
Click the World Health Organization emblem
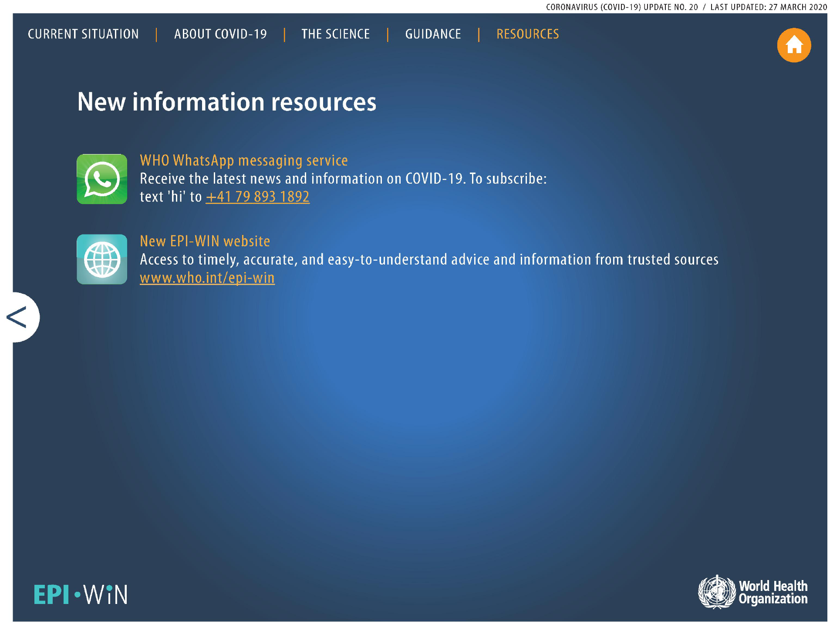click(716, 592)
